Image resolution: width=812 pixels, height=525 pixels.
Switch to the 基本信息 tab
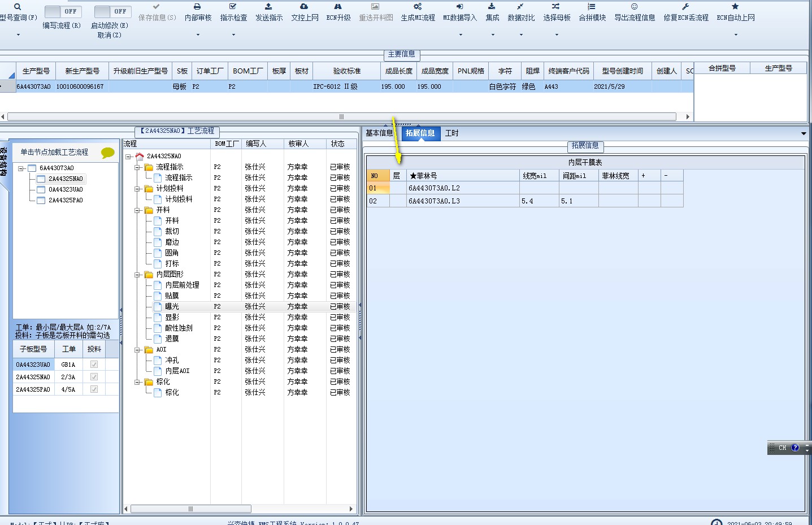coord(379,133)
